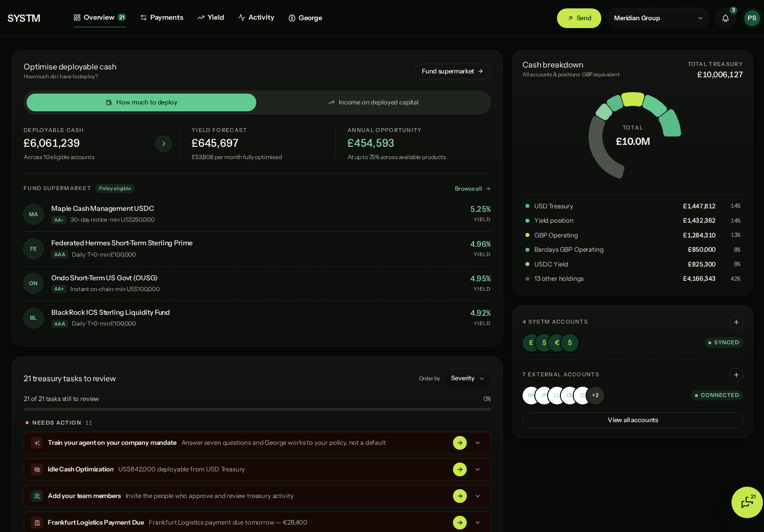
Task: Click the SYSTM logo
Action: (24, 18)
